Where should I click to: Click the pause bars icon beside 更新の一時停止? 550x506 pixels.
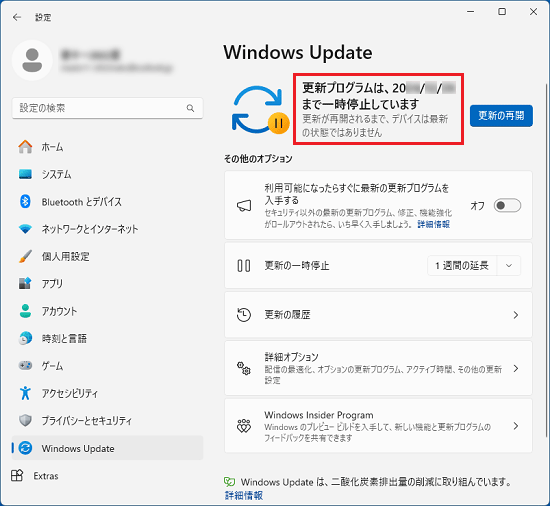(244, 265)
